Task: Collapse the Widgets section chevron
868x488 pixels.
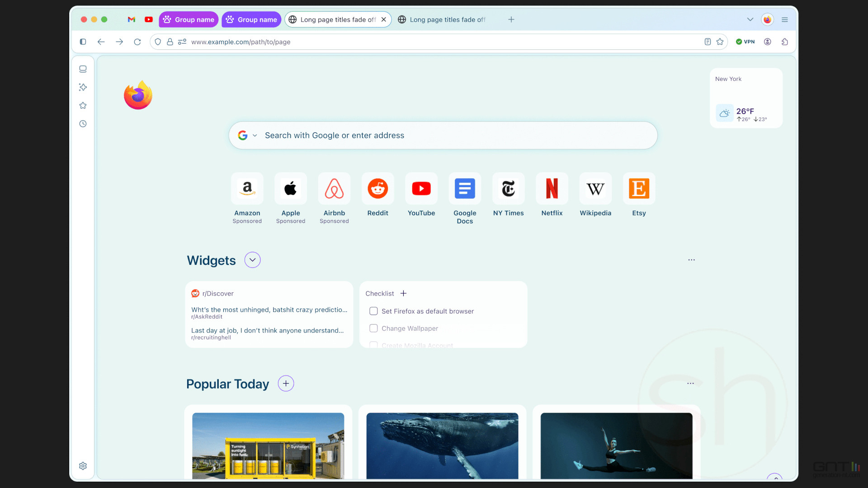Action: [252, 260]
